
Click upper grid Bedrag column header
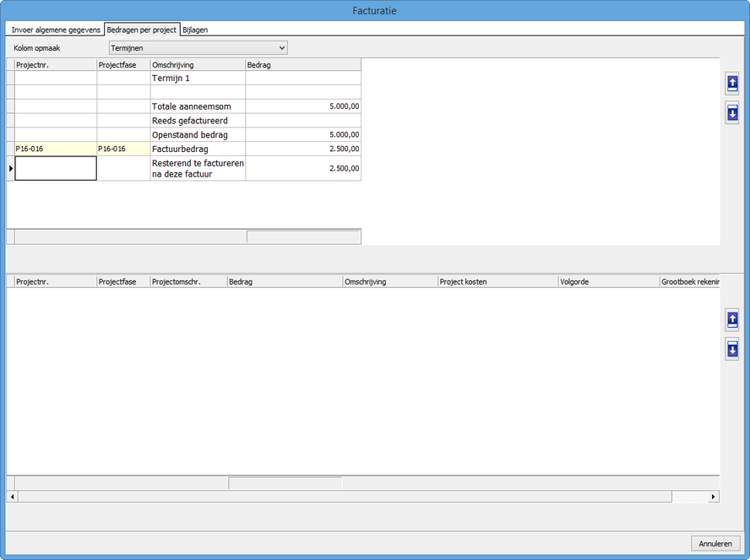[x=303, y=64]
